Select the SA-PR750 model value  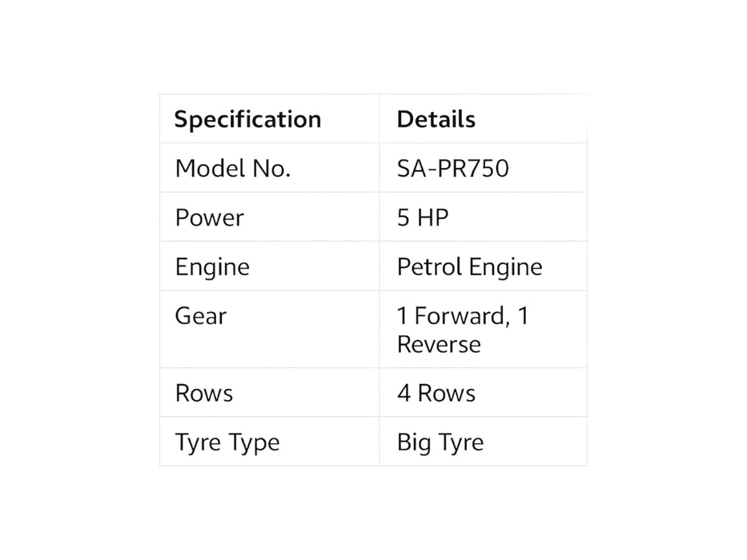click(x=452, y=169)
